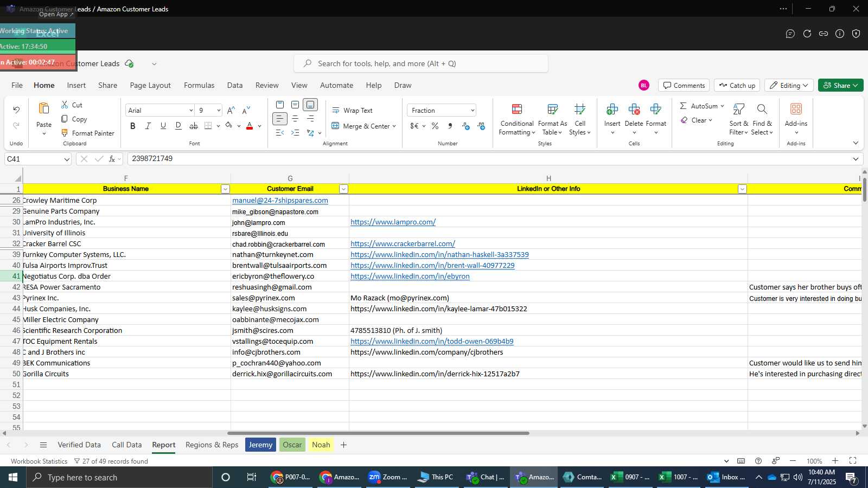
Task: Open the Automate ribbon tab
Action: [336, 85]
